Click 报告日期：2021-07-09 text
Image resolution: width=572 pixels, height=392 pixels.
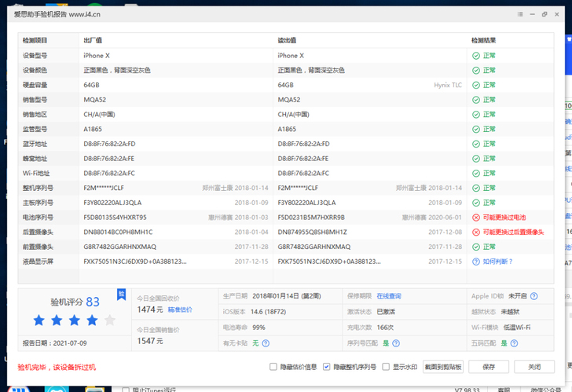pyautogui.click(x=55, y=343)
